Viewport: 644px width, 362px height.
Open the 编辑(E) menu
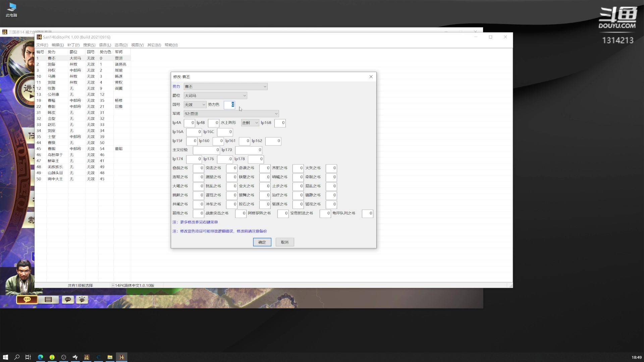tap(58, 45)
